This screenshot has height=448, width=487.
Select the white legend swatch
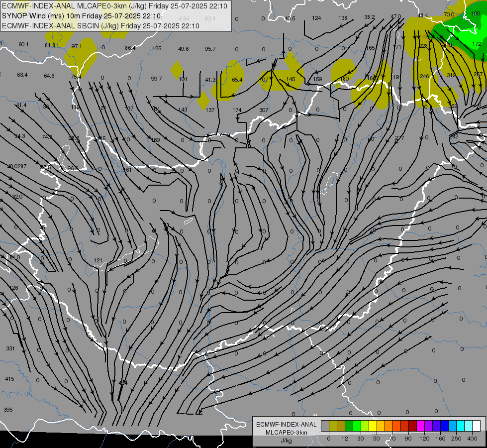click(x=477, y=426)
